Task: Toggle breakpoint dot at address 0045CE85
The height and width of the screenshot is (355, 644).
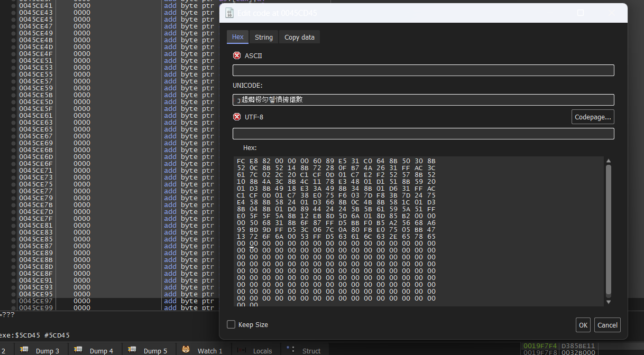Action: coord(13,239)
